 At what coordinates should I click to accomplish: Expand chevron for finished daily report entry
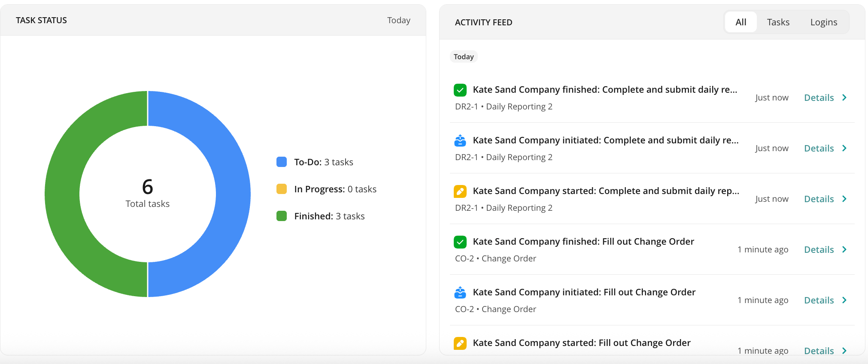[844, 98]
